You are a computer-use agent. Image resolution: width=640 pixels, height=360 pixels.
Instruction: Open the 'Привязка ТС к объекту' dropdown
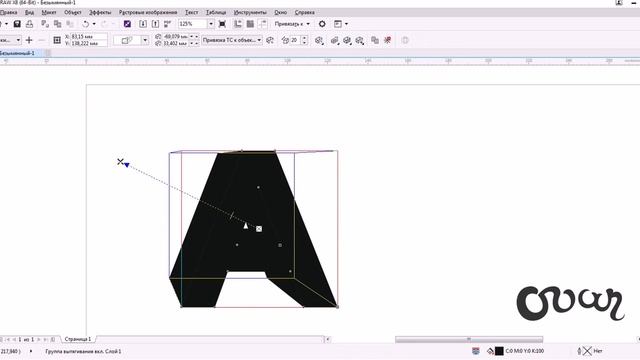coord(232,40)
